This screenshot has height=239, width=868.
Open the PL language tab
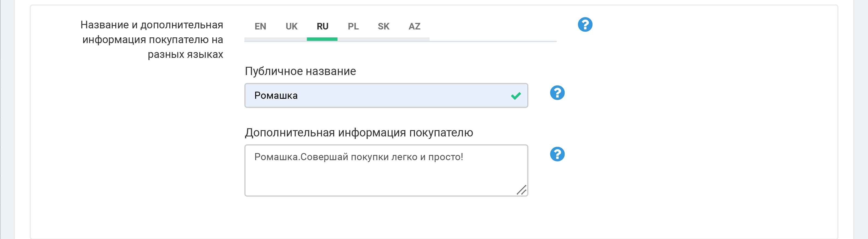(x=353, y=26)
